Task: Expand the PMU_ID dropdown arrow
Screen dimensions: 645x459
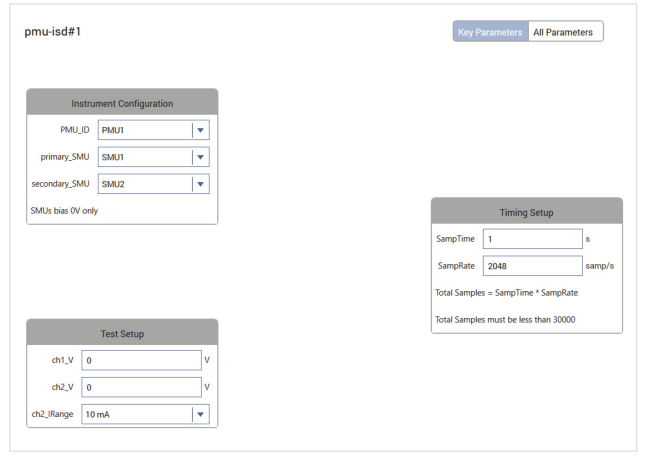Action: pos(200,130)
